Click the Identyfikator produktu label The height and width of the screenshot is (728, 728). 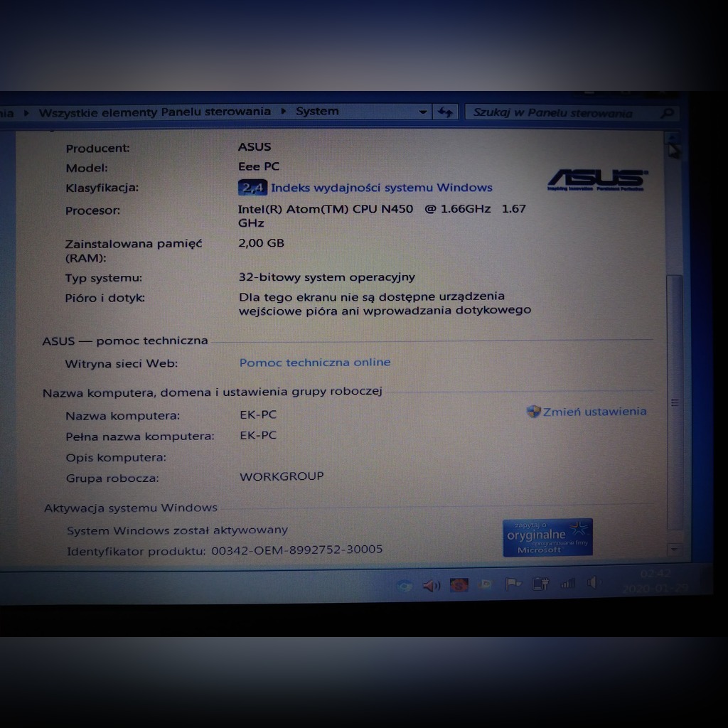pyautogui.click(x=136, y=551)
